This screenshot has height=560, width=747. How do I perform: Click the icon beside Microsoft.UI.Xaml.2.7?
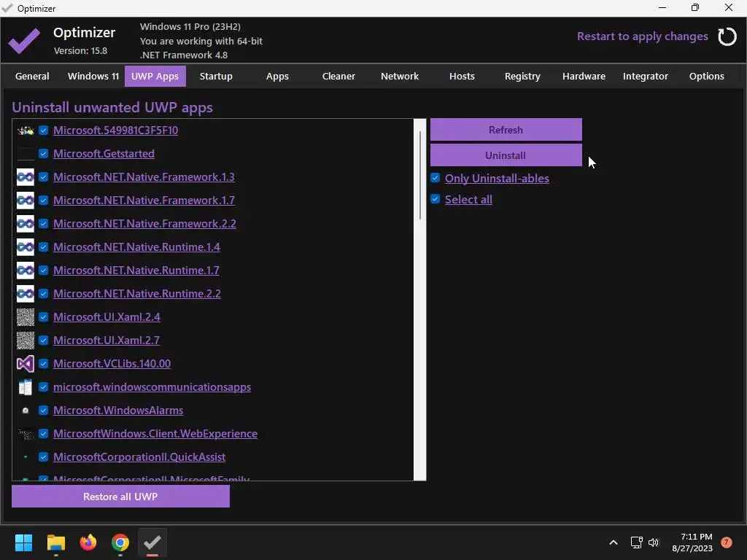tap(26, 341)
